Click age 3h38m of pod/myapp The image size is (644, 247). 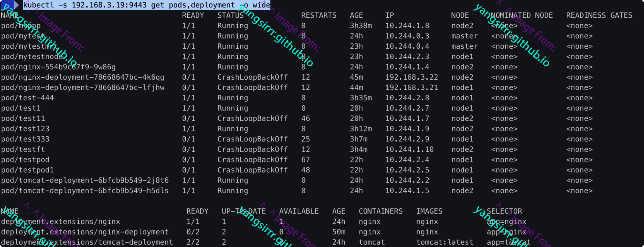tap(361, 26)
